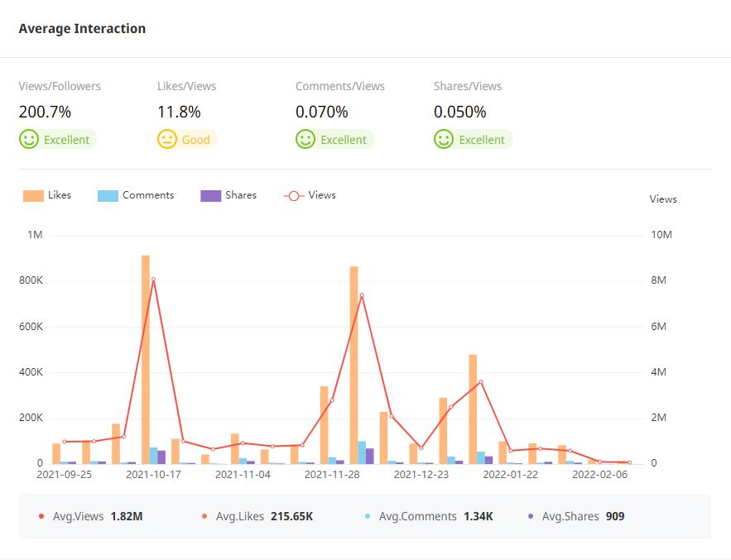Image resolution: width=731 pixels, height=560 pixels.
Task: Click the purple dot beside Avg.Shares
Action: 531,516
